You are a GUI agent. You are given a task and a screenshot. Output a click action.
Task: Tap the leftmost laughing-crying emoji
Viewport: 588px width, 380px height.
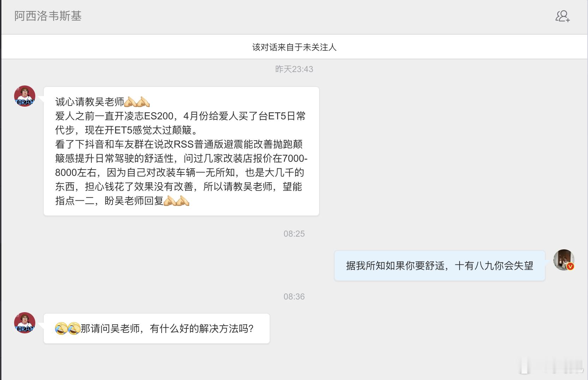click(61, 328)
